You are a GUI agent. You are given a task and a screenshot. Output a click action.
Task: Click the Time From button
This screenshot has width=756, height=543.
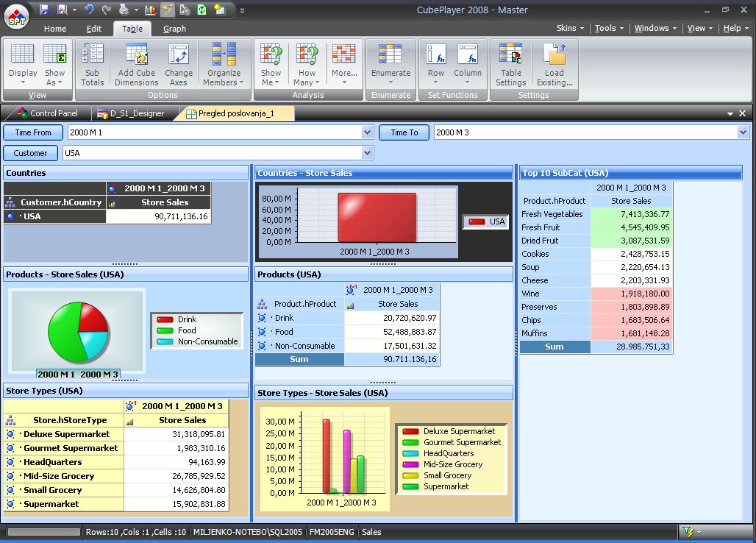point(33,132)
